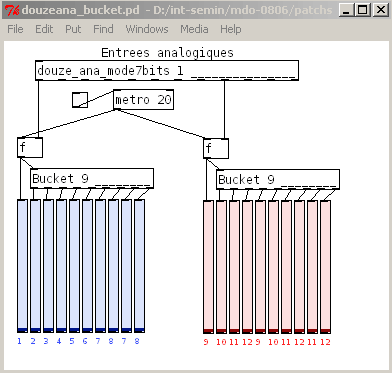Click the last red slider labeled 12
The height and width of the screenshot is (373, 392).
[326, 267]
